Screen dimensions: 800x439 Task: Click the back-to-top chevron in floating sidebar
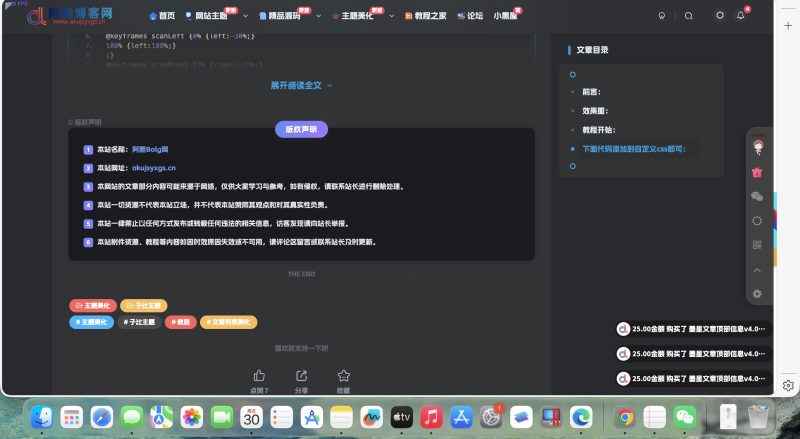coord(757,270)
